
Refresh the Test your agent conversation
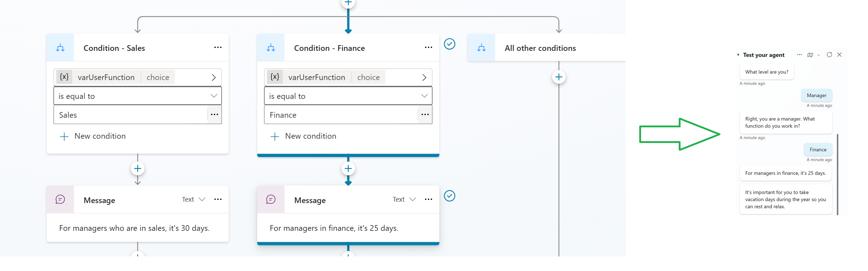pyautogui.click(x=830, y=55)
